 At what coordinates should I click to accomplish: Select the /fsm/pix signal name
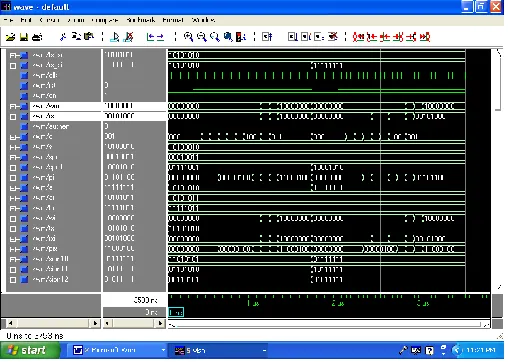pos(45,249)
